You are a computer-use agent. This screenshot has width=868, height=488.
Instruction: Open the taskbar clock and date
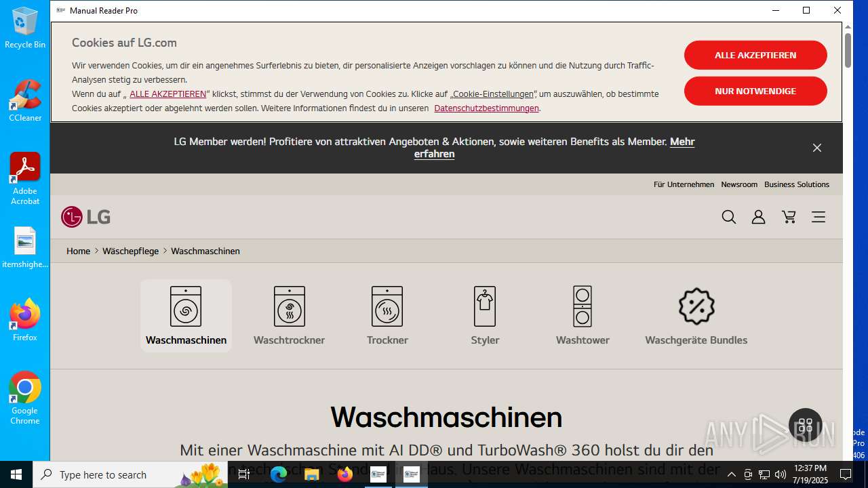(x=810, y=474)
